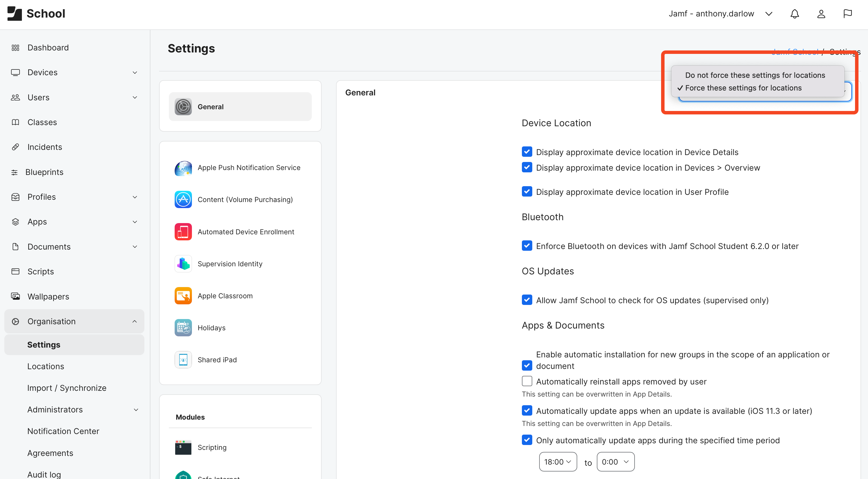
Task: Click the Apple Push Notification Service globe icon
Action: pos(183,168)
